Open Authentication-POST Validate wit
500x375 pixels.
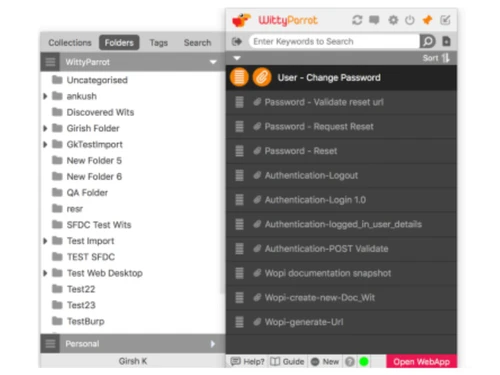click(x=341, y=249)
